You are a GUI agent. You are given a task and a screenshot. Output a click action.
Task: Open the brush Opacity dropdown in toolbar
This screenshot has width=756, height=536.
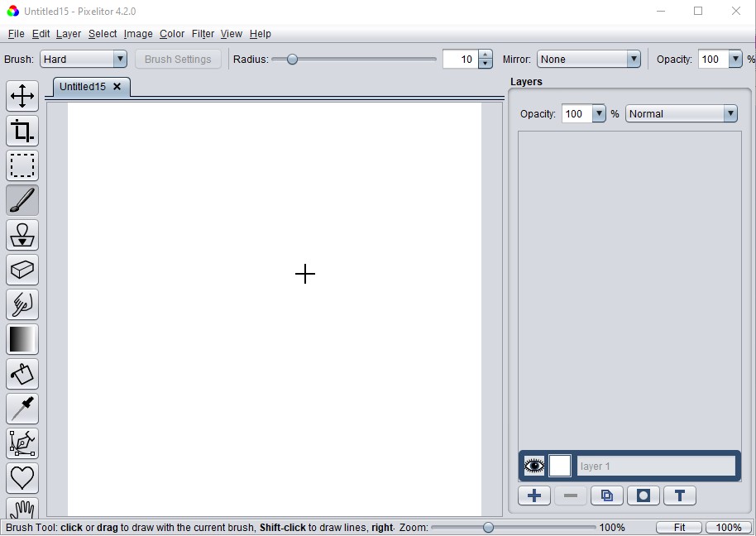pos(735,60)
